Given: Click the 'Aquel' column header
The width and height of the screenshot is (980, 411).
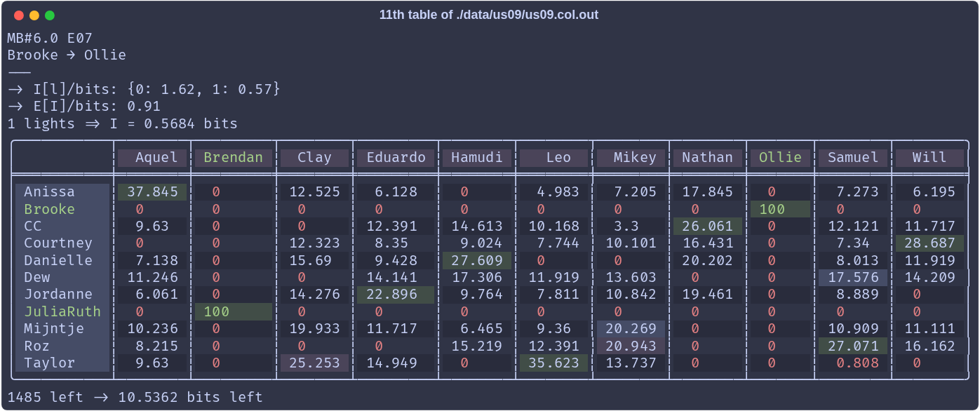Looking at the screenshot, I should tap(153, 157).
